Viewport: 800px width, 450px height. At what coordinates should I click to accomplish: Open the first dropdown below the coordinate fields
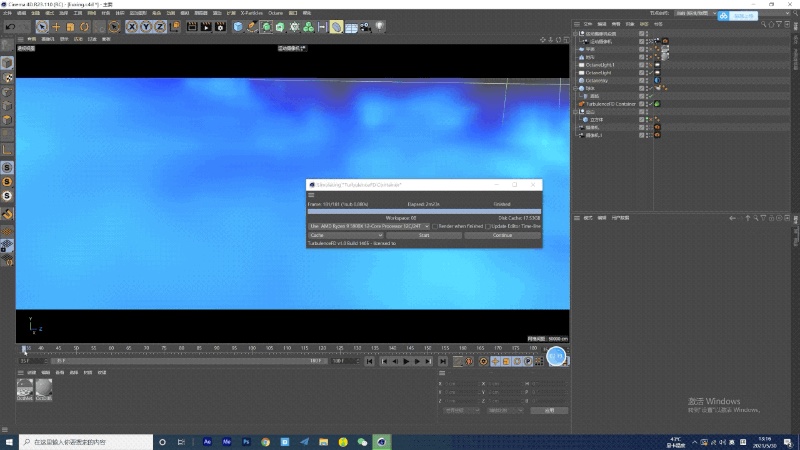click(x=461, y=410)
